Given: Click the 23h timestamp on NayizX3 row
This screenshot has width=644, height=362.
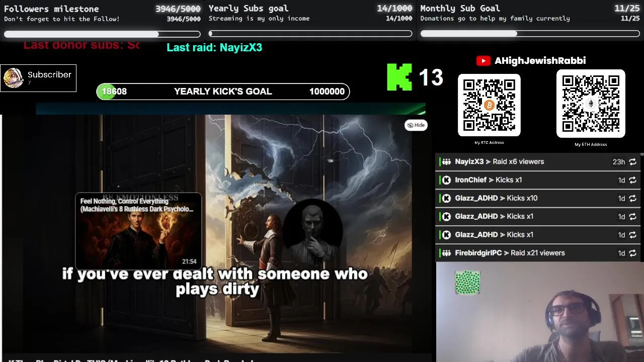Looking at the screenshot, I should click(x=618, y=162).
